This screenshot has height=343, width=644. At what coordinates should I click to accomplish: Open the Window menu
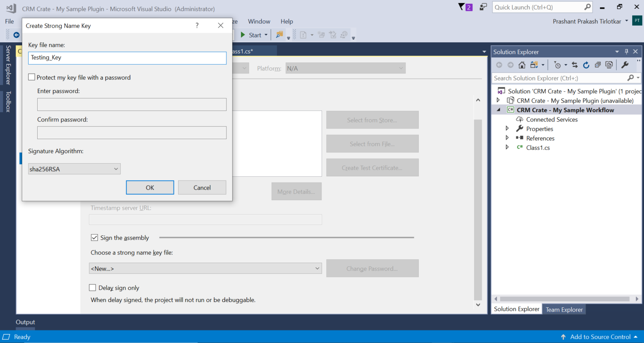click(x=259, y=21)
